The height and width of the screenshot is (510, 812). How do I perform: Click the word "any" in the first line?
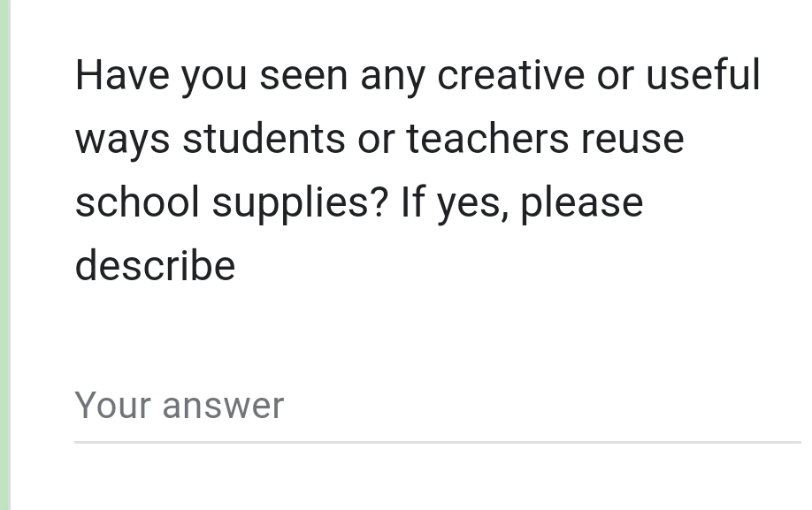coord(392,75)
